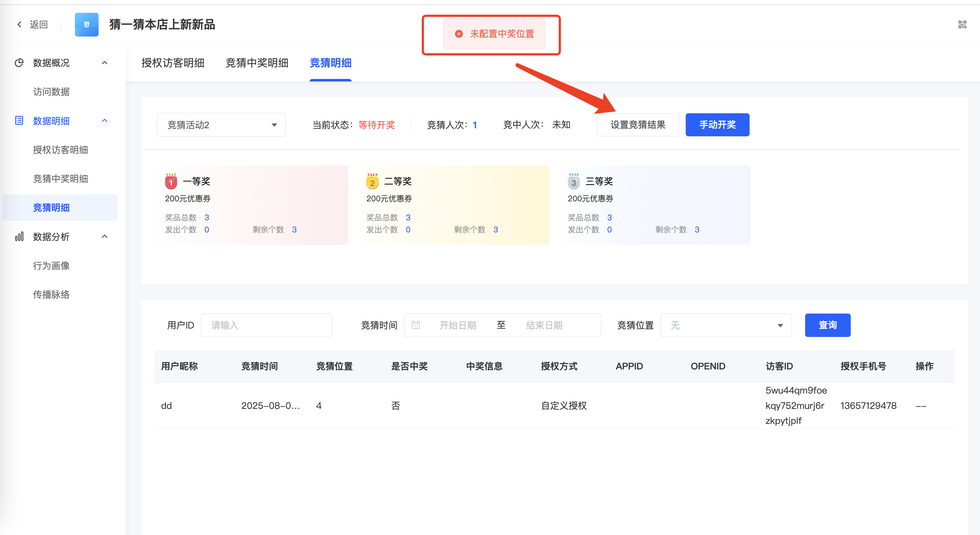This screenshot has height=535, width=980.
Task: Click the pie chart icon beside 数据概况
Action: pos(19,63)
